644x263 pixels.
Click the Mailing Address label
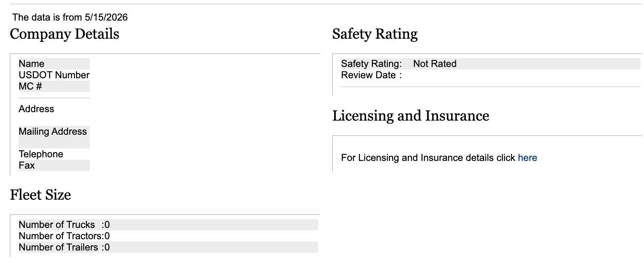tap(53, 131)
